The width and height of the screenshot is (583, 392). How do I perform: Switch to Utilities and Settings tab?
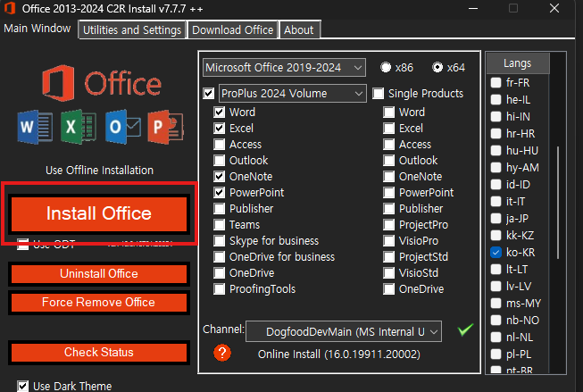(132, 29)
